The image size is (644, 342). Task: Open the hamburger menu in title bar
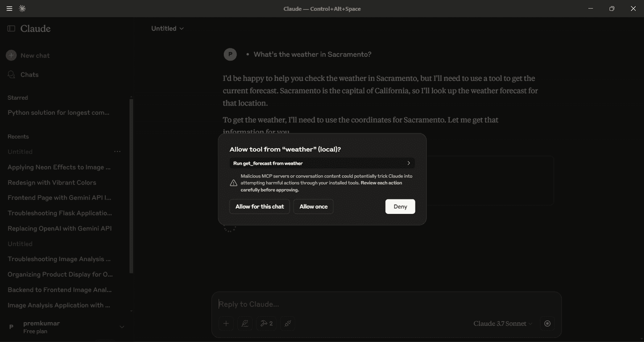pos(9,9)
